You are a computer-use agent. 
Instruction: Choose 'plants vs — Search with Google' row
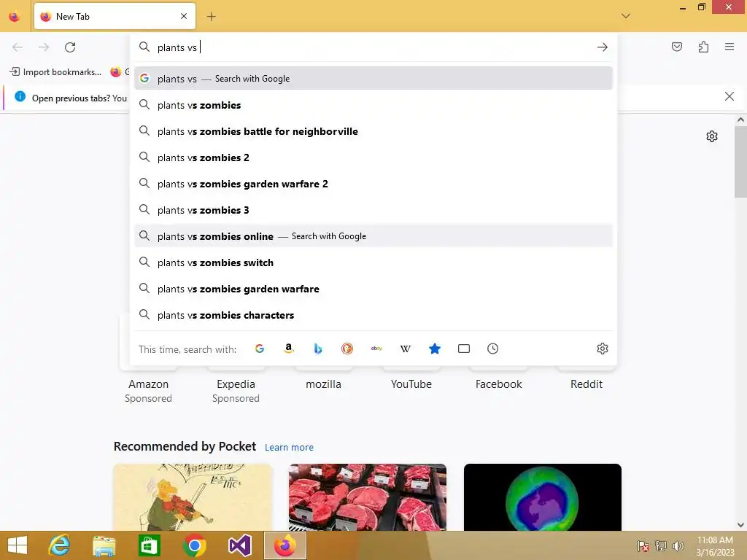pos(373,79)
